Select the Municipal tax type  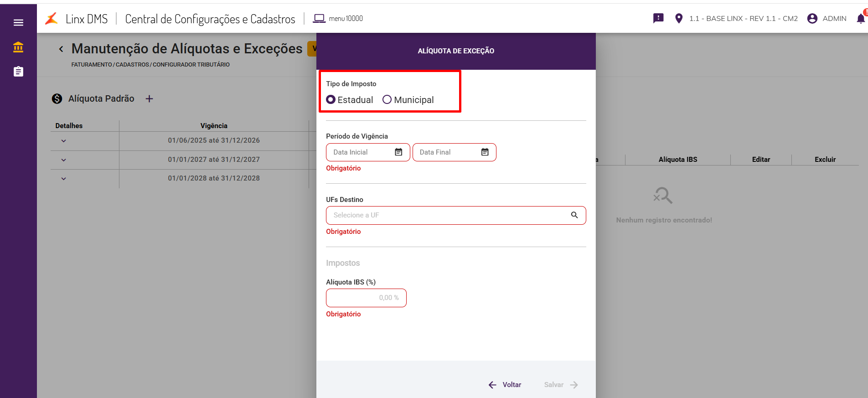coord(387,99)
